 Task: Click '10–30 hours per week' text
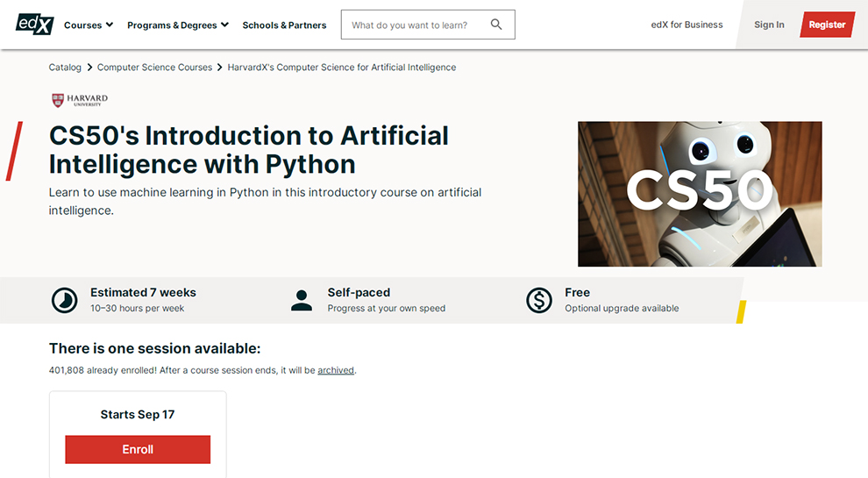coord(138,308)
